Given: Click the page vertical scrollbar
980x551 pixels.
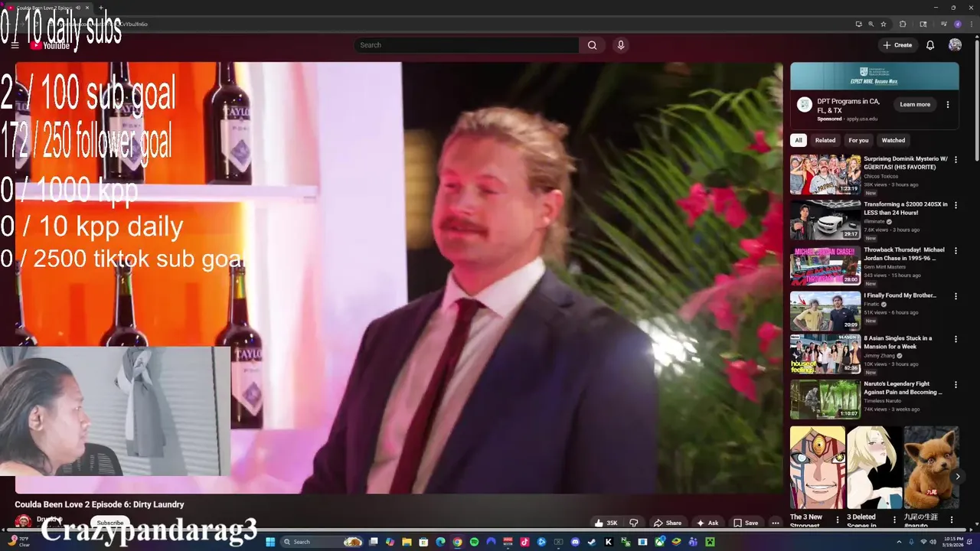Looking at the screenshot, I should click(x=976, y=99).
